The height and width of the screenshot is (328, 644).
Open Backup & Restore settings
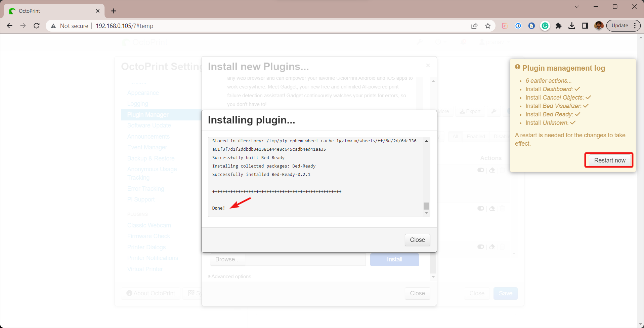click(151, 158)
